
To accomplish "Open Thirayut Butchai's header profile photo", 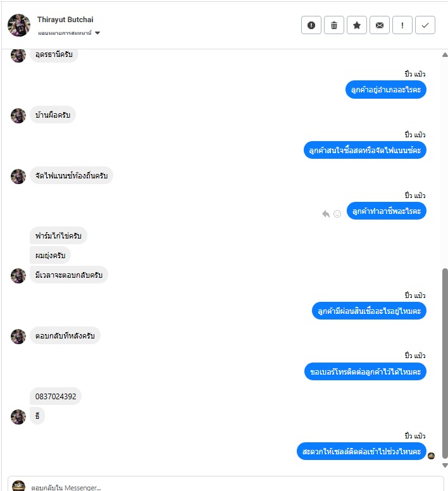I will coord(19,25).
